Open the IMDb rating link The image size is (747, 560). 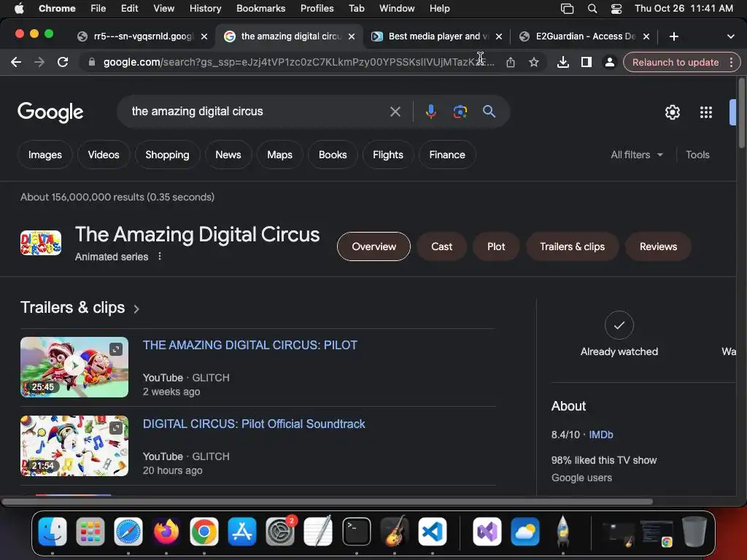pos(601,435)
